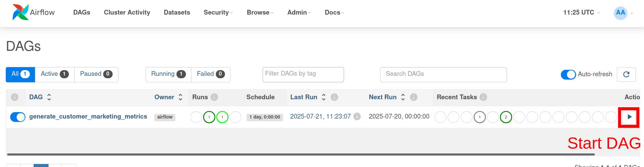Viewport: 644px width, 167px height.
Task: Filter by the airflow owner tag
Action: pos(165,117)
